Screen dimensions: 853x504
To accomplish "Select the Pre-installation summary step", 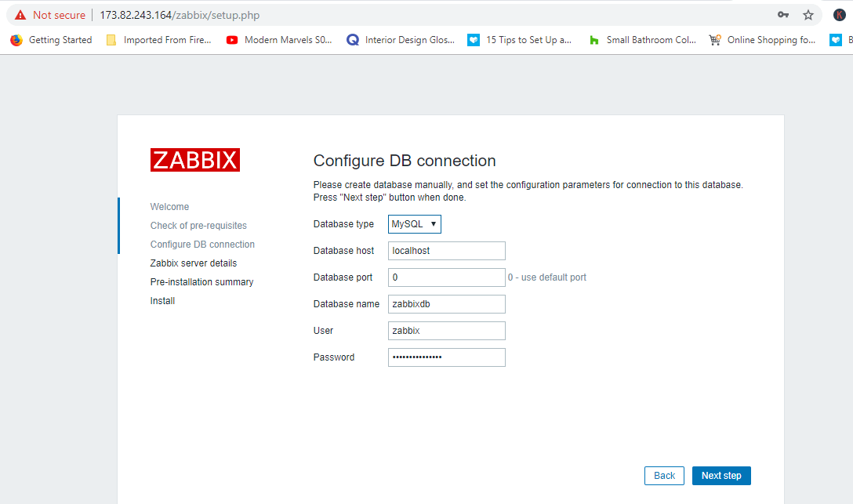I will [x=201, y=282].
